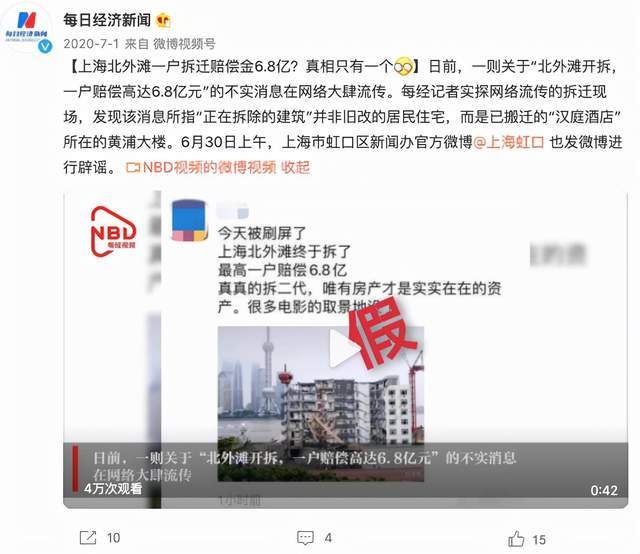Viewport: 640px width, 554px height.
Task: Like the post with thumbs-up icon
Action: [516, 538]
